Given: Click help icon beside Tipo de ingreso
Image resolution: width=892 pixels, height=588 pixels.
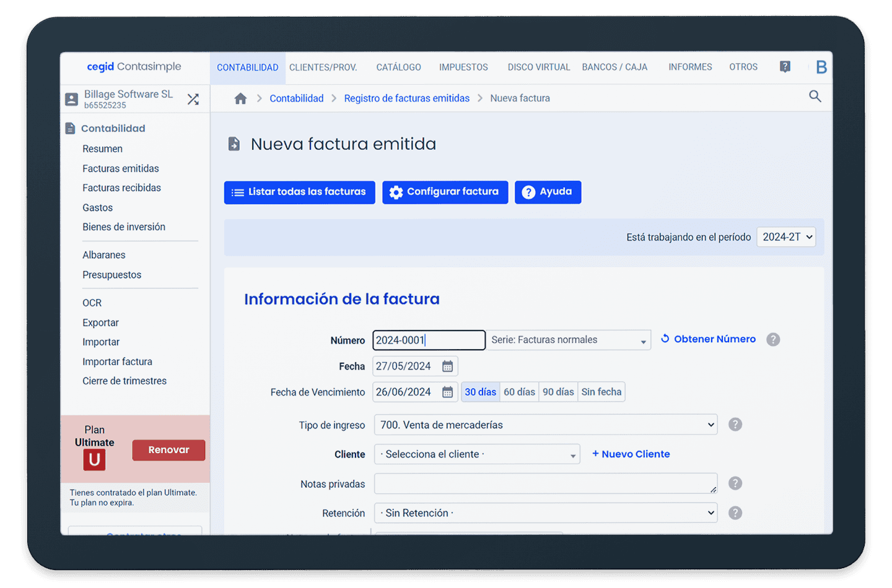Looking at the screenshot, I should coord(735,425).
